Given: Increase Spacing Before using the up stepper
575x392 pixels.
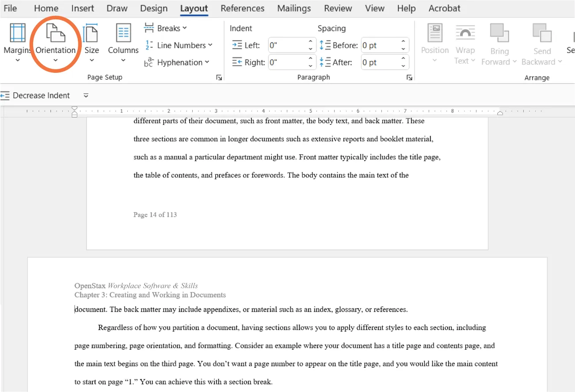Looking at the screenshot, I should coord(403,41).
